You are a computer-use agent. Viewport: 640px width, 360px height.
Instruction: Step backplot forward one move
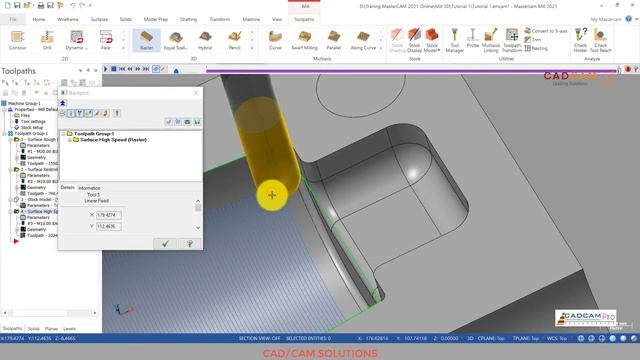click(x=138, y=69)
